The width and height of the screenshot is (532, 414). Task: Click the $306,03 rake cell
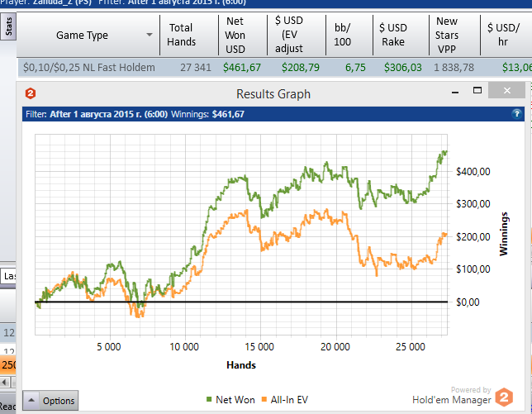point(403,68)
